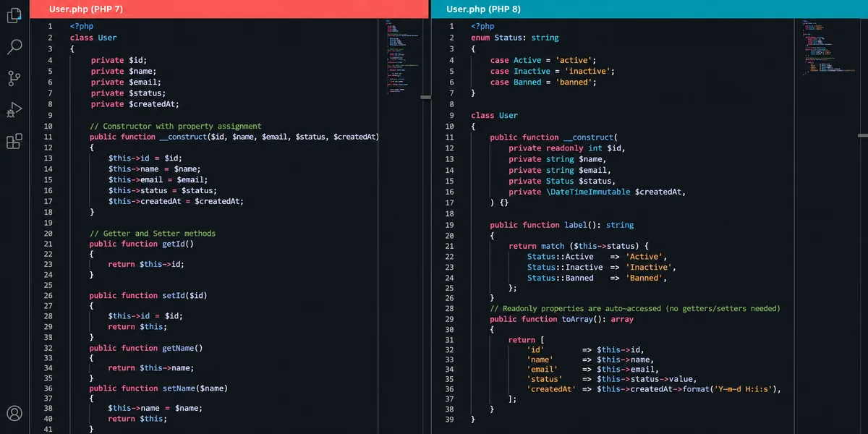Screen dimensions: 868x434
Task: Click 'class User' in PHP 8 pane
Action: (x=495, y=115)
